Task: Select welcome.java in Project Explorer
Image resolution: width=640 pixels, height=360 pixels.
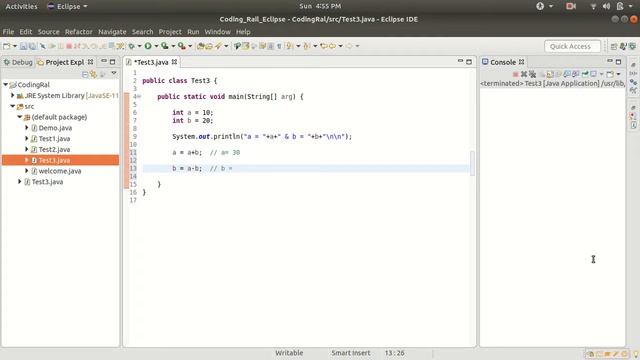Action: click(x=60, y=171)
